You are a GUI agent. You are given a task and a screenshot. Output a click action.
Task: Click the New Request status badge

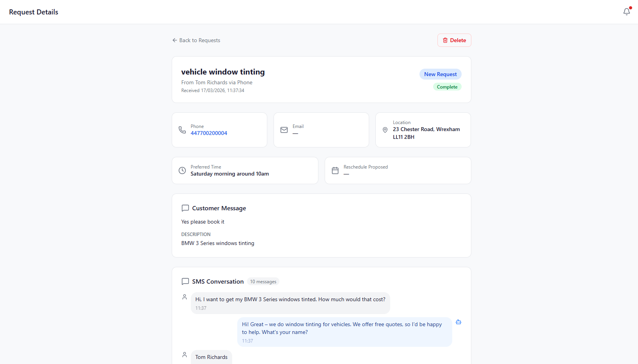440,74
